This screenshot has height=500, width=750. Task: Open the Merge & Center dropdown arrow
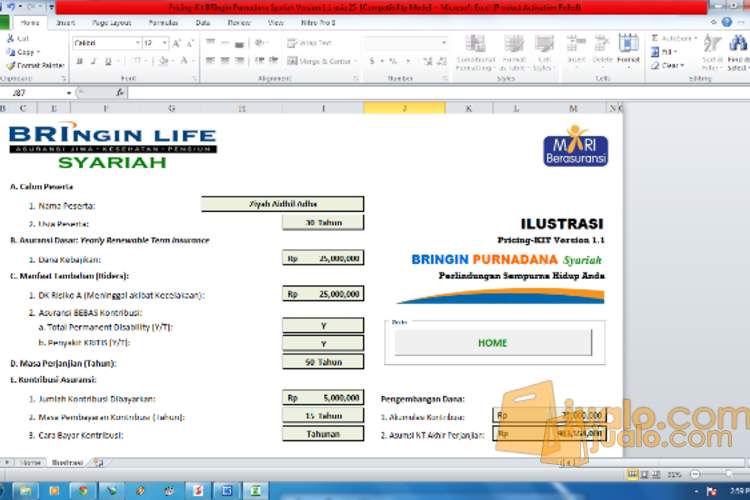coord(355,61)
